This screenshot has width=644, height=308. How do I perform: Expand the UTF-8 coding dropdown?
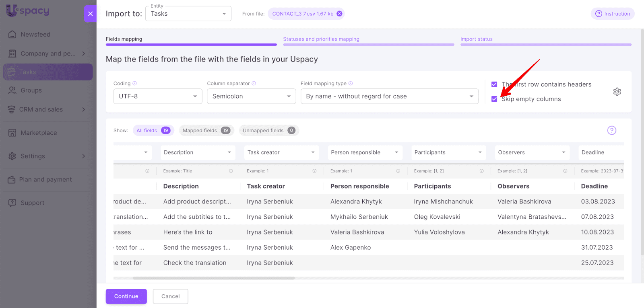(x=157, y=96)
